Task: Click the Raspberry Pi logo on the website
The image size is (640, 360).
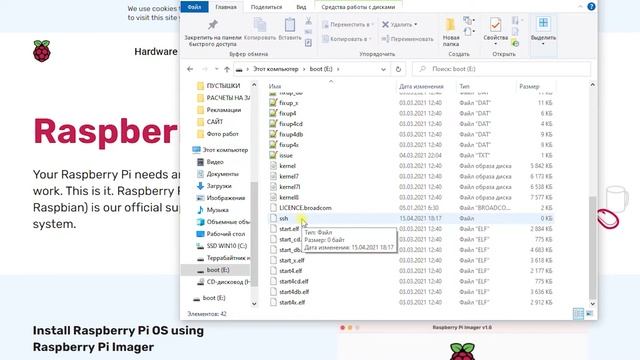Action: [x=42, y=51]
